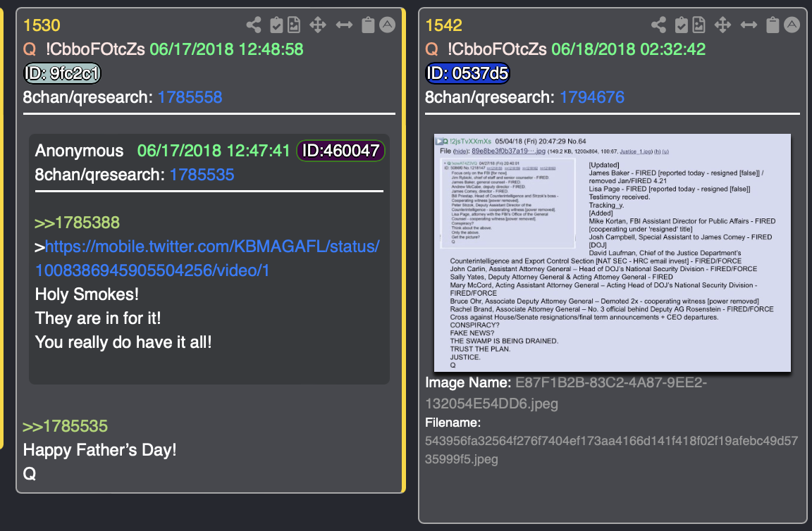The image size is (812, 531).
Task: Open the attached Q post image thumbnail
Action: (x=612, y=253)
